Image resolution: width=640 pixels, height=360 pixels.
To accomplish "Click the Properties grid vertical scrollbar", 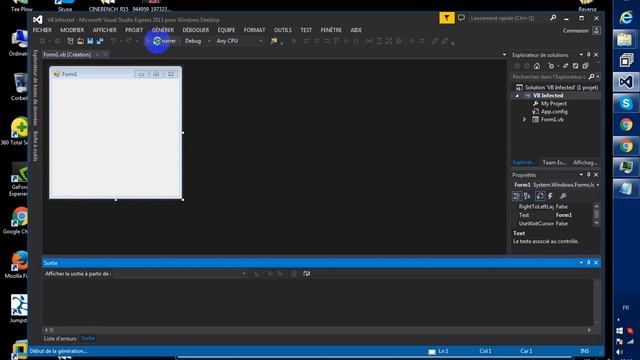I will point(597,215).
